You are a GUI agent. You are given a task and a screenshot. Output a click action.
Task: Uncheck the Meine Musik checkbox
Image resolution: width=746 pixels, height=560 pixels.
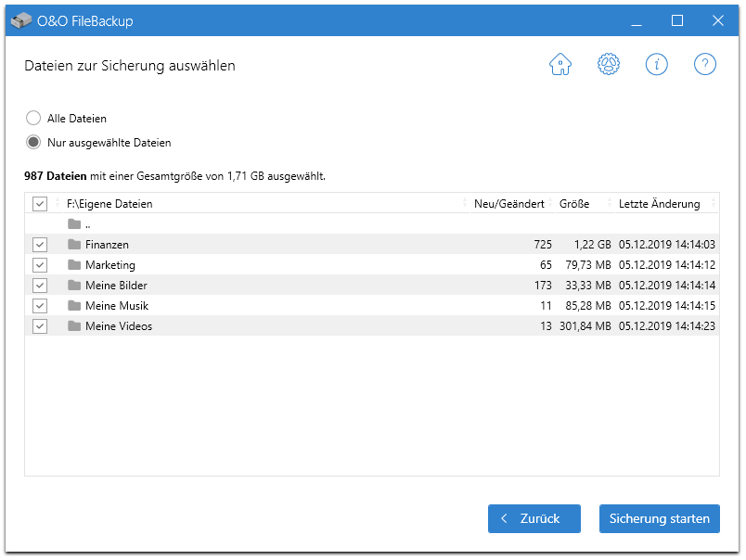click(40, 306)
